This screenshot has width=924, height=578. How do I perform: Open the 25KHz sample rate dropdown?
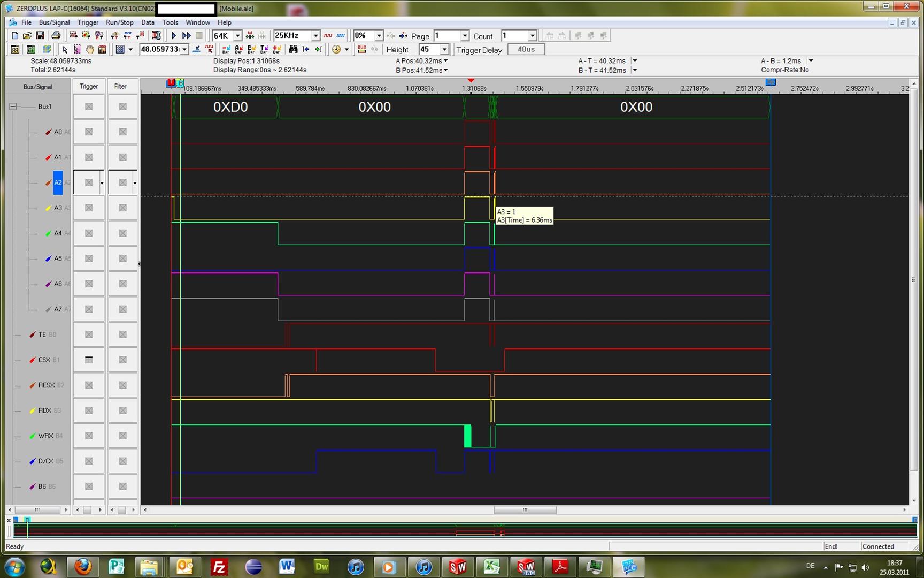coord(315,36)
